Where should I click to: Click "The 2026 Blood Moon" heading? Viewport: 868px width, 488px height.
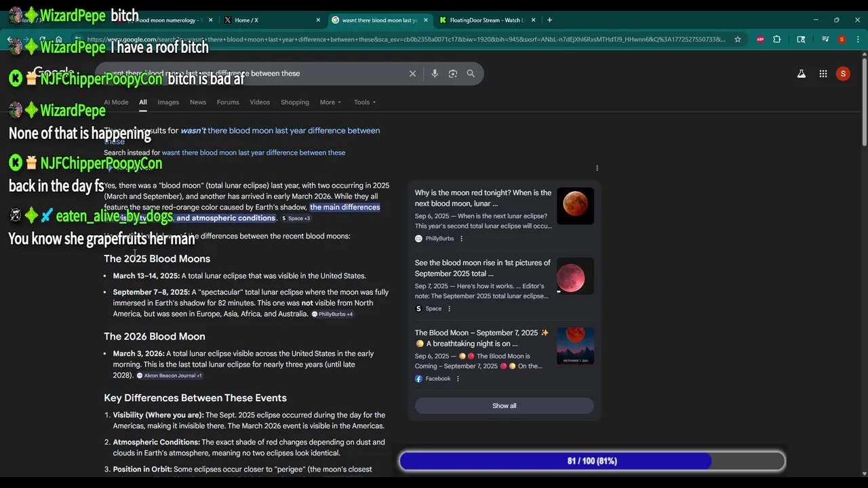click(x=155, y=336)
